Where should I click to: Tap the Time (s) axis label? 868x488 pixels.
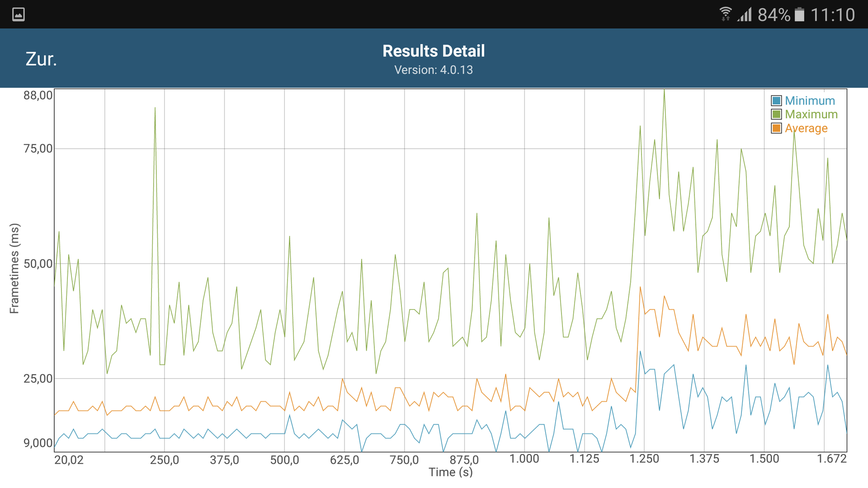450,472
